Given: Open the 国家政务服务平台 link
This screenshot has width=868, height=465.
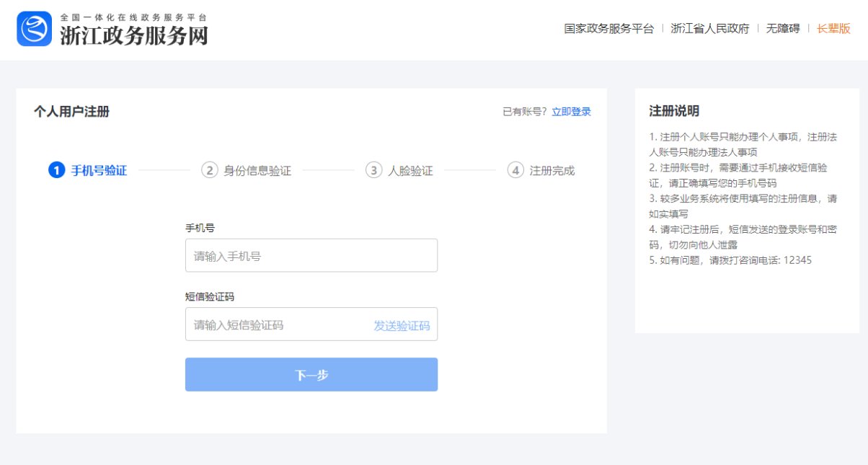Looking at the screenshot, I should click(608, 29).
